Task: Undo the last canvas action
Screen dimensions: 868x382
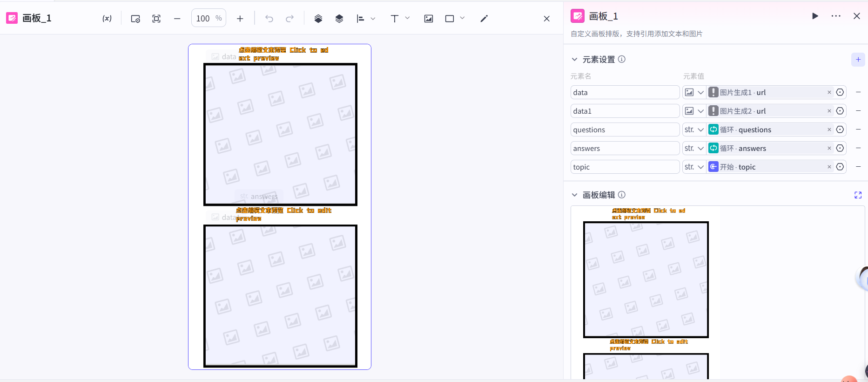Action: pyautogui.click(x=269, y=19)
